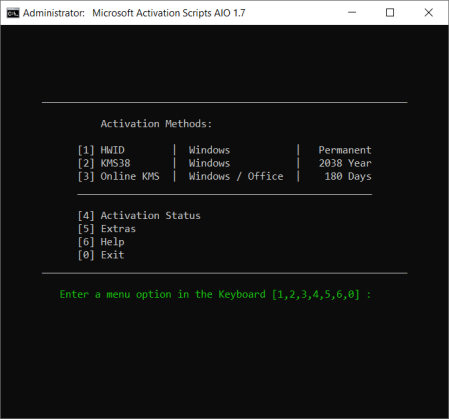
Task: Select the [1] HWID option
Action: 101,150
